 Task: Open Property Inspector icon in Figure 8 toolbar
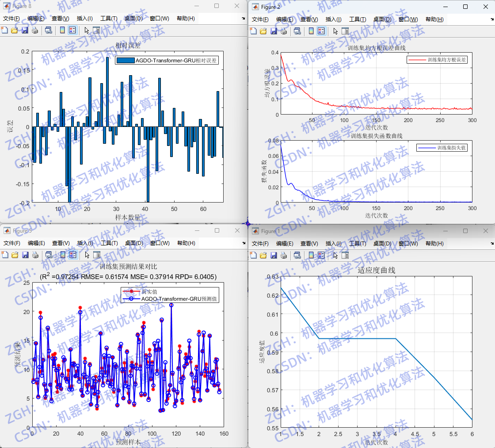pyautogui.click(x=97, y=31)
